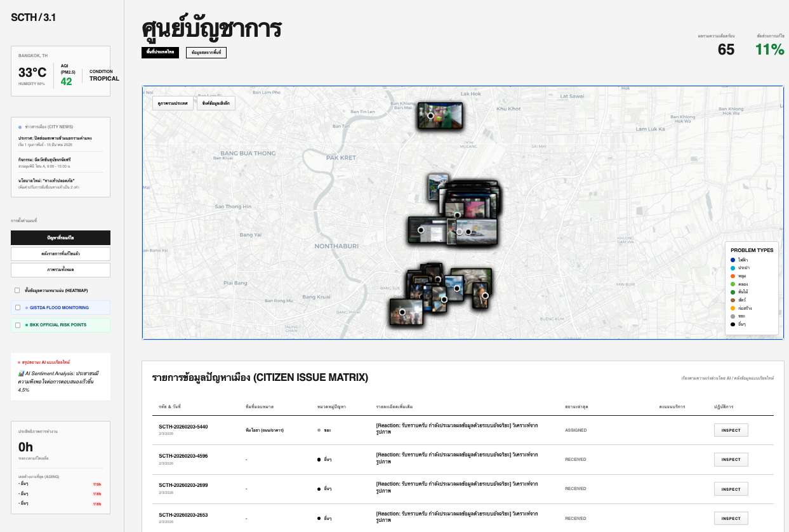Click the PAK KRET label on the map

(341, 157)
